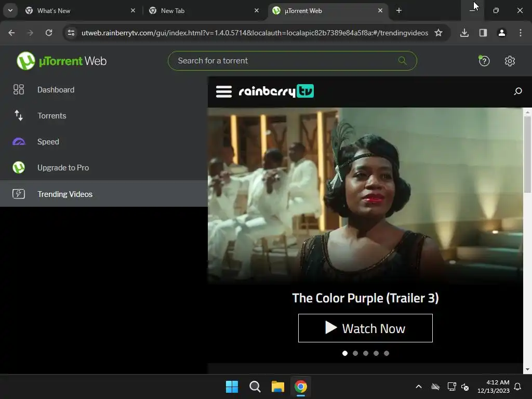Open Chrome downloads icon
The height and width of the screenshot is (399, 532).
[464, 33]
